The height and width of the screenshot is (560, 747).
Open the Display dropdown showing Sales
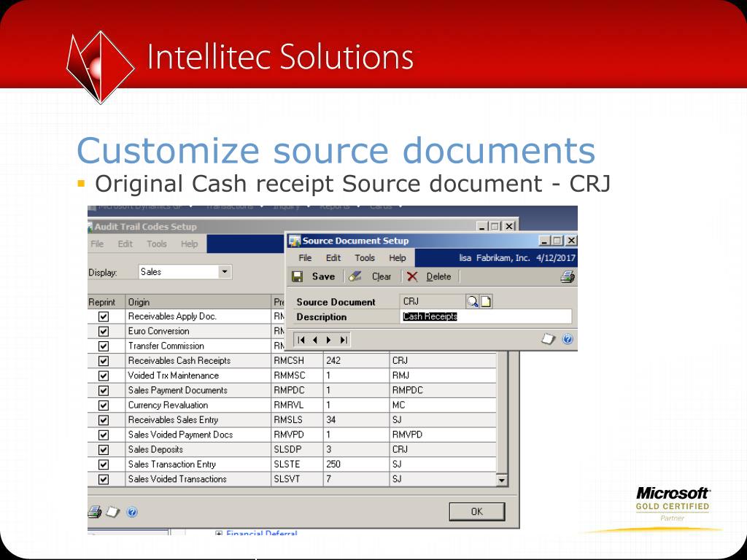225,272
